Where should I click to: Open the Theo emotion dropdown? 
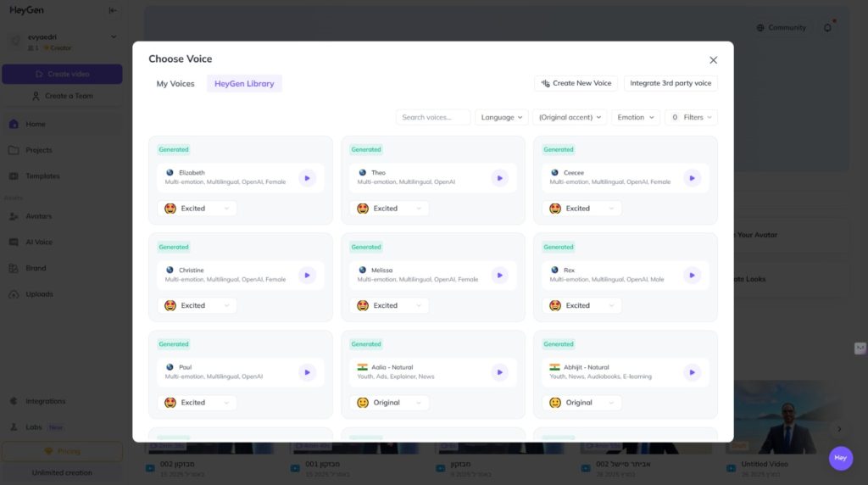point(389,209)
